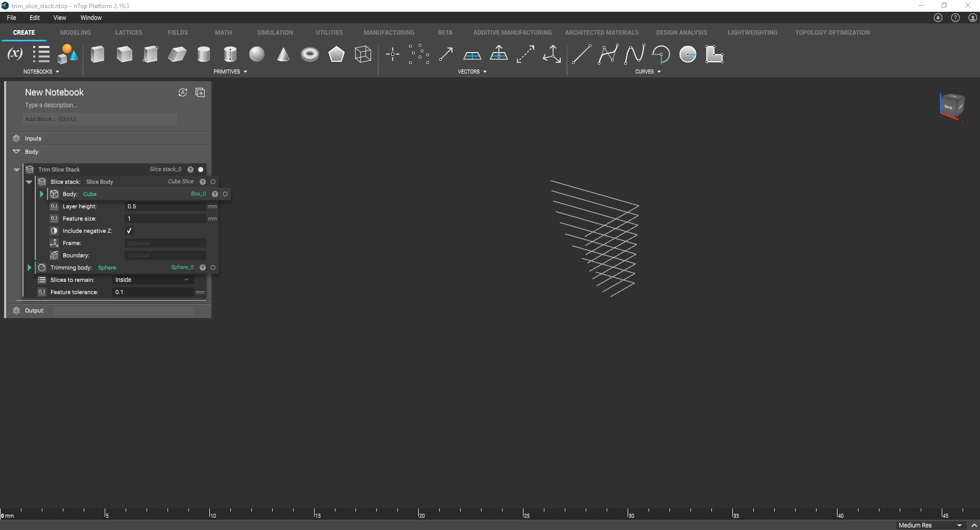Open Slices to remain dropdown

point(153,280)
